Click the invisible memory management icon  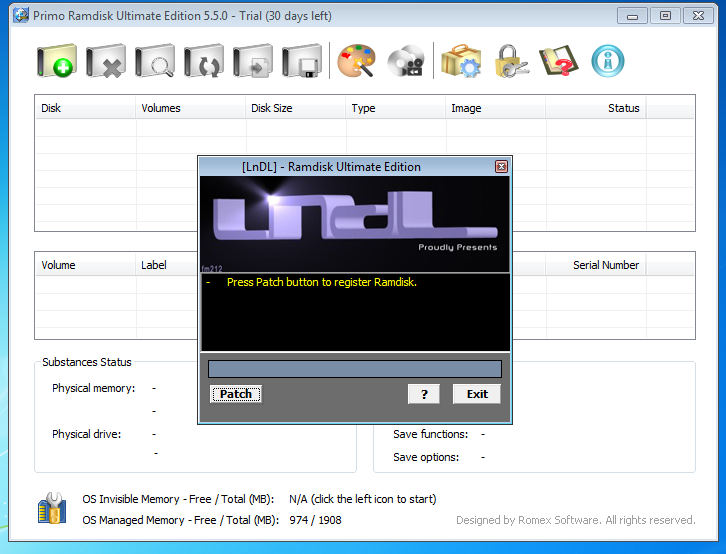pyautogui.click(x=52, y=508)
